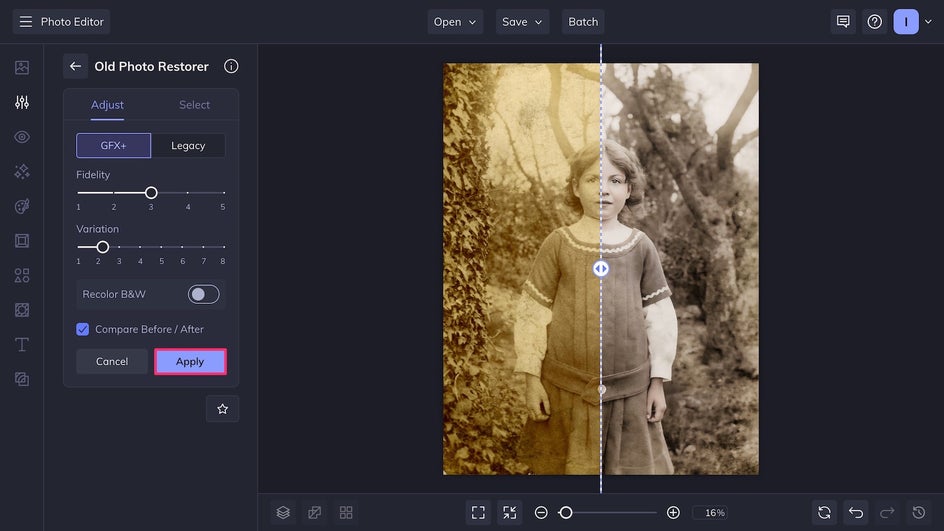Viewport: 944px width, 531px height.
Task: Open the Layers panel icon
Action: (x=283, y=512)
